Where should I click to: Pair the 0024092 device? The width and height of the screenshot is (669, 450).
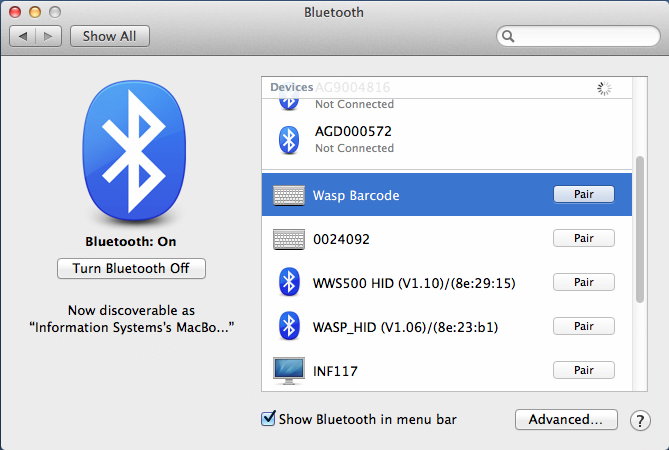click(584, 238)
